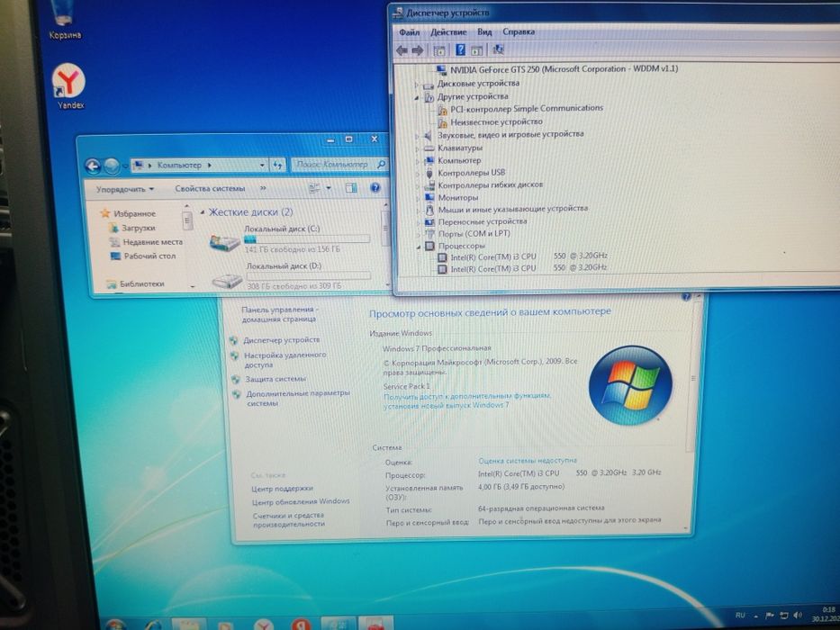Viewport: 840px width, 630px height.
Task: Expand Контроллеры USB node
Action: pyautogui.click(x=418, y=173)
